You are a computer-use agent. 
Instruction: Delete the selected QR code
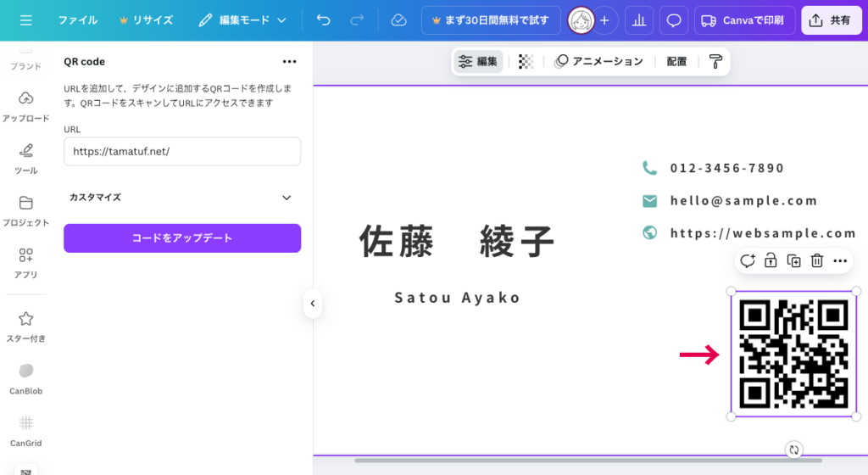(817, 260)
